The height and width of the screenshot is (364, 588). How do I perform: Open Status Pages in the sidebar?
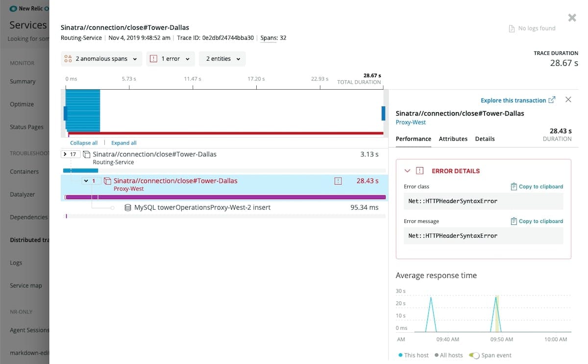[x=27, y=127]
